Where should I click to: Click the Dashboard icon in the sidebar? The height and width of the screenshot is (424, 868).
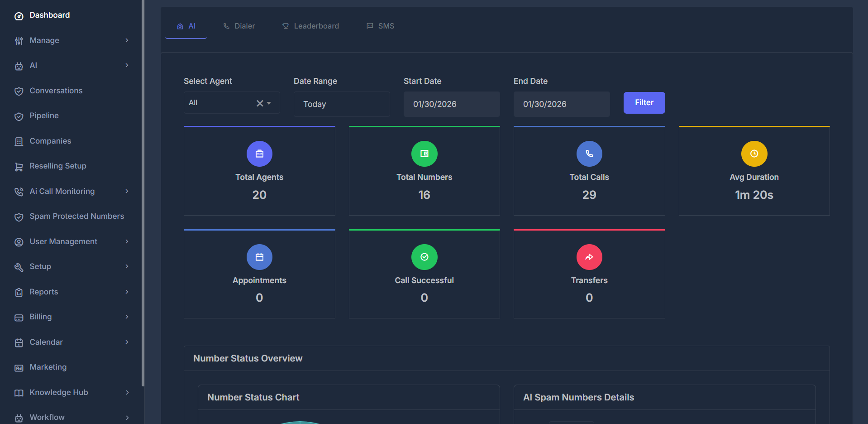coord(19,16)
